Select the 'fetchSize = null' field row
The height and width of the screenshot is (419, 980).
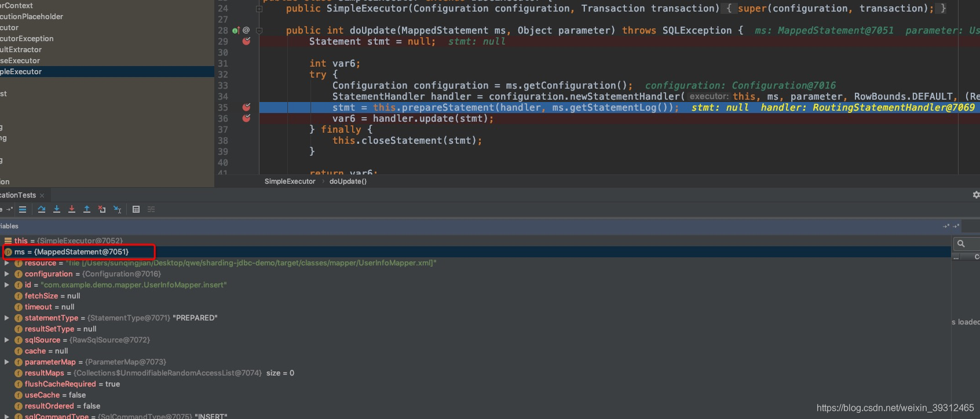(475, 296)
